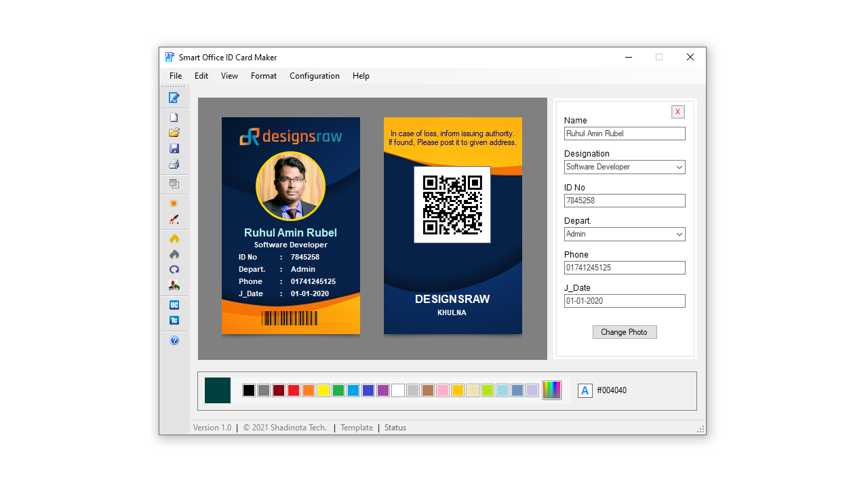Screen dimensions: 868x488
Task: Pick the red color swatch
Action: point(293,390)
